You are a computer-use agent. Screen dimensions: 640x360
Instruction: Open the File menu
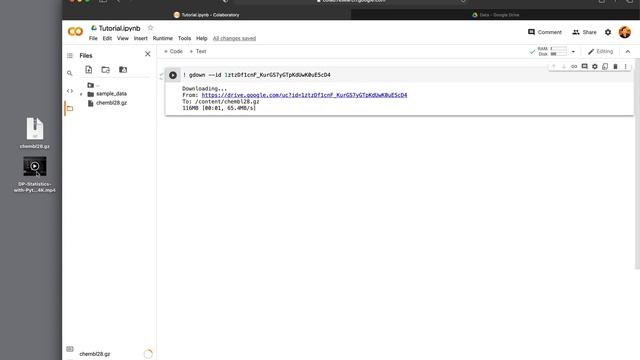pyautogui.click(x=93, y=38)
